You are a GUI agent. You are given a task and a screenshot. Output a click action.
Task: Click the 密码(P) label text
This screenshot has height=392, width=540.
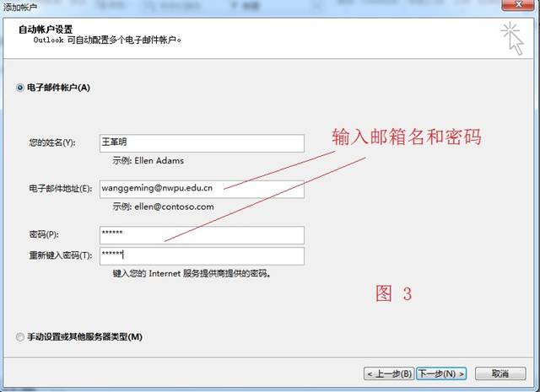coord(44,234)
